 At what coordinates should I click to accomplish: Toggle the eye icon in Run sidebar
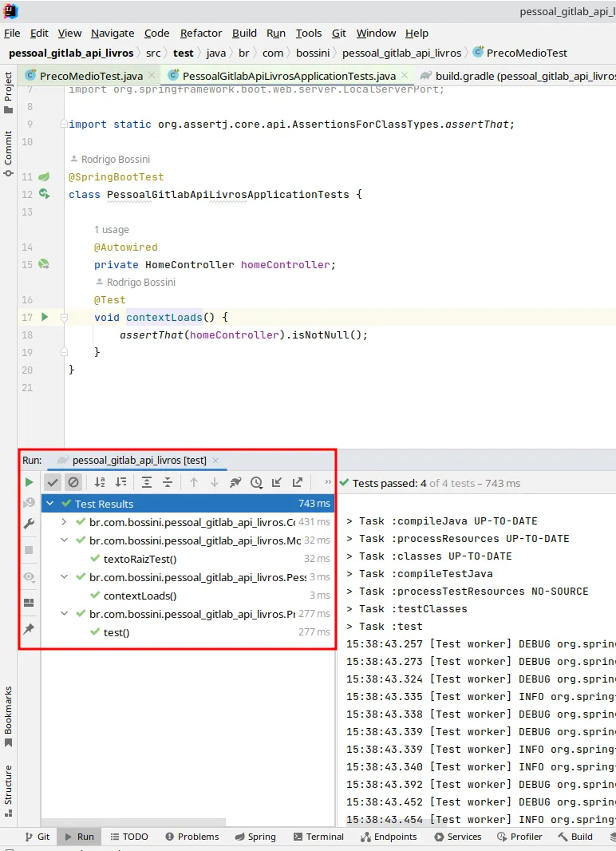(29, 577)
